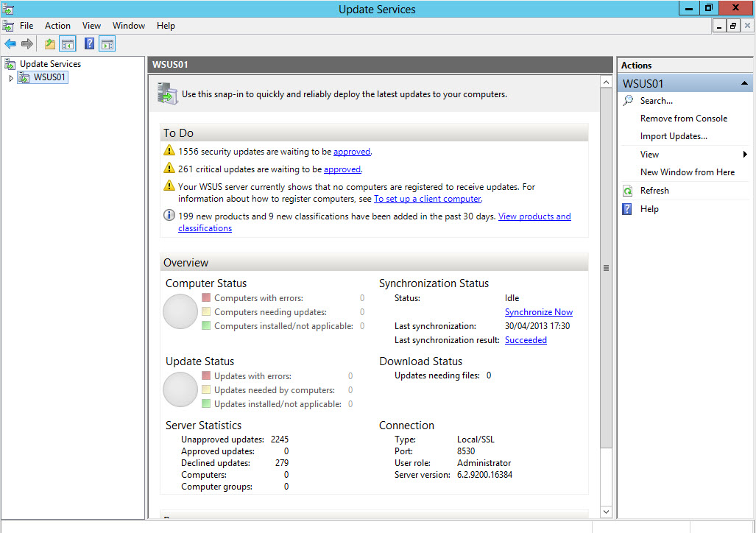The width and height of the screenshot is (756, 533).
Task: Toggle the Show/Hide Console Tree icon
Action: (x=68, y=44)
